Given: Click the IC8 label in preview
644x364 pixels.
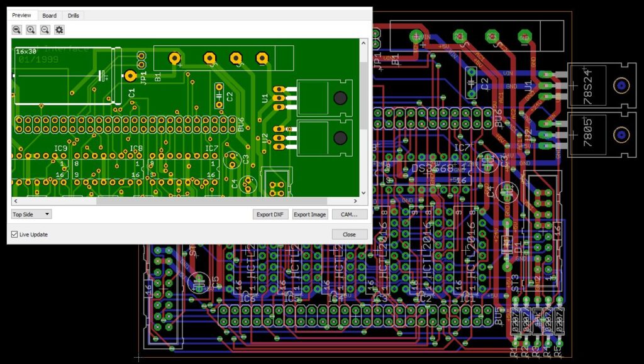Looking at the screenshot, I should [136, 148].
